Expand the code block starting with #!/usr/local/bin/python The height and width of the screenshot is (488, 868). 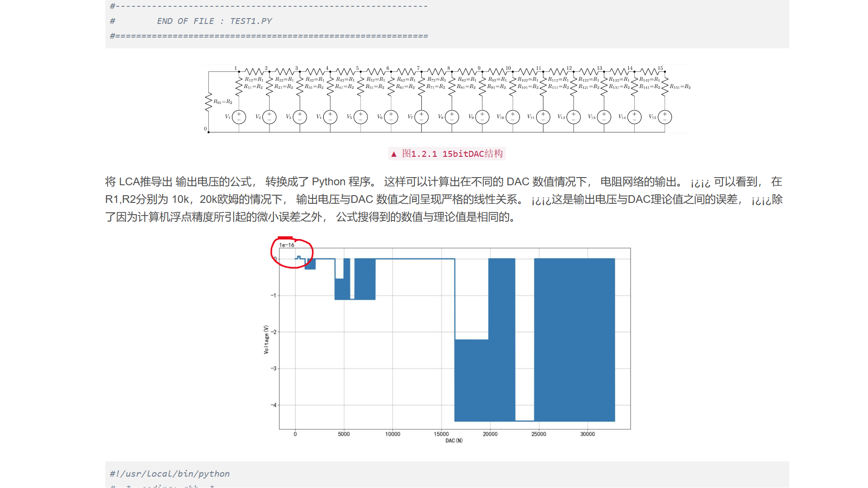[x=170, y=474]
